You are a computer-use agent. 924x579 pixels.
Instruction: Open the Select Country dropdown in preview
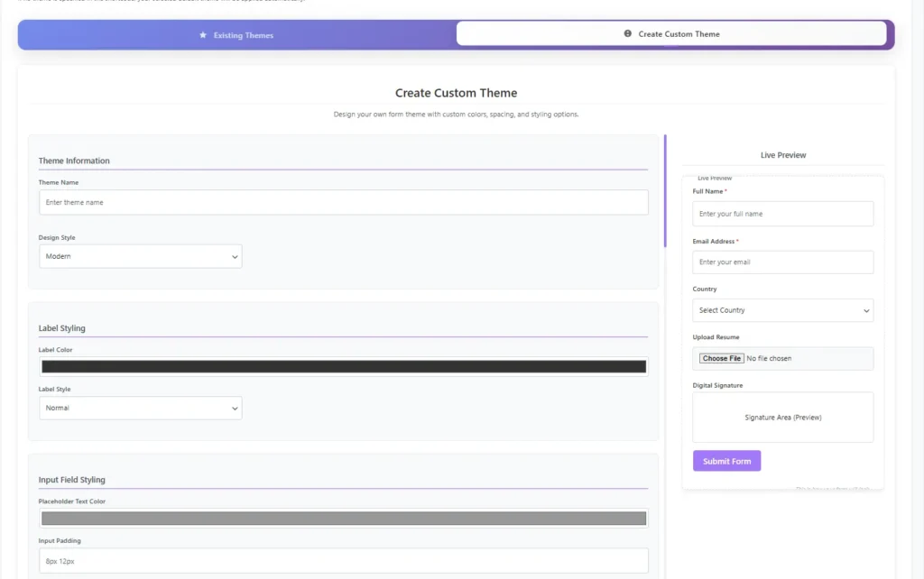pos(782,309)
